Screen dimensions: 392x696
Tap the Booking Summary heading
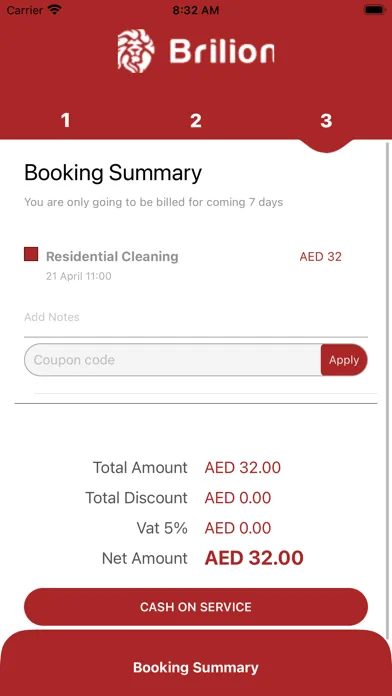[113, 173]
